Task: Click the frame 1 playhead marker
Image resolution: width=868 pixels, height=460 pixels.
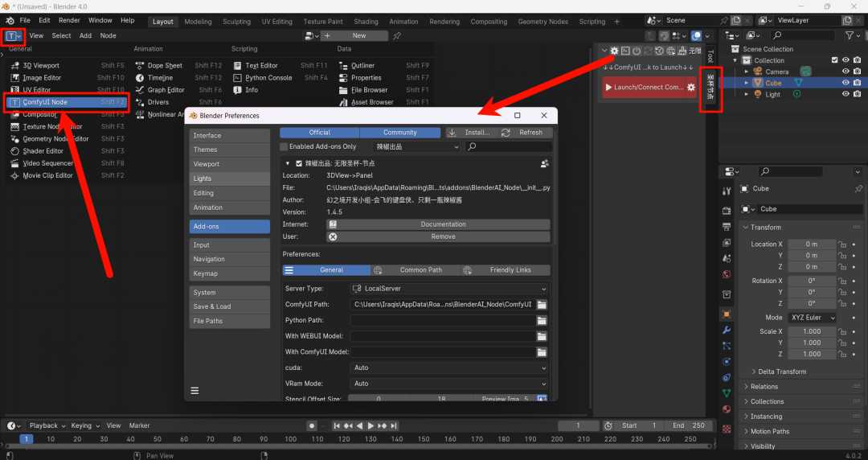Action: [x=26, y=439]
